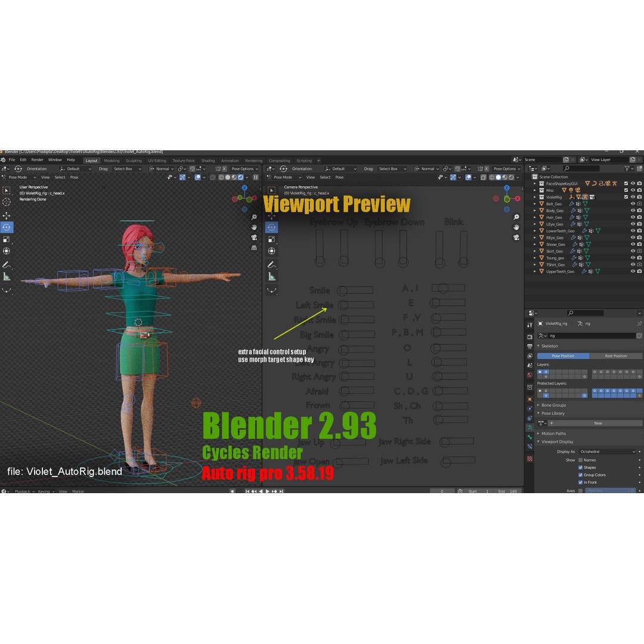Click the pan hand icon in left viewport

(x=254, y=227)
